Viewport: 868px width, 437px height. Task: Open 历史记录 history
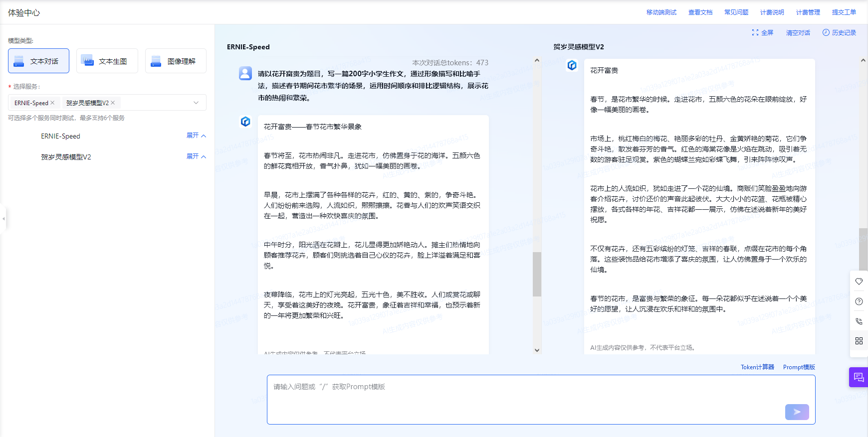[x=840, y=32]
